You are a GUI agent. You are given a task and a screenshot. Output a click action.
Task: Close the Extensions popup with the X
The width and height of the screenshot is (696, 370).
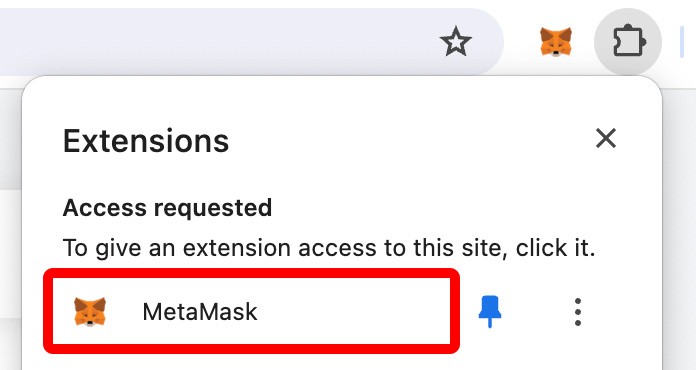click(x=605, y=138)
